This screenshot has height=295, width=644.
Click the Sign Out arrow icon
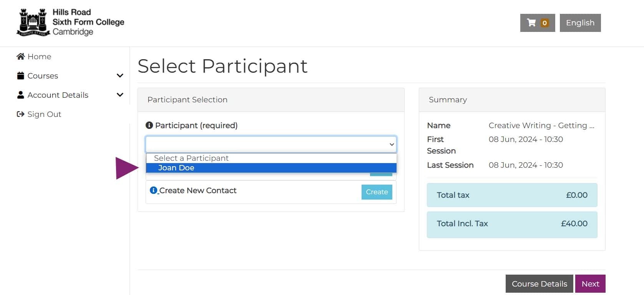point(21,114)
